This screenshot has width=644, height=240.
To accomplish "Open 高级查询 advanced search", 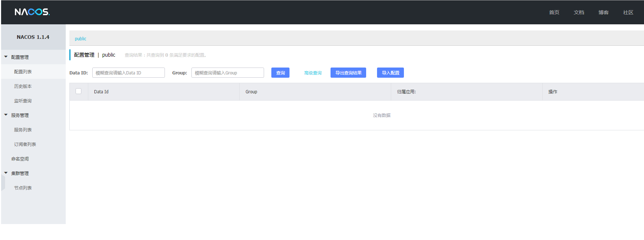I will (x=313, y=73).
